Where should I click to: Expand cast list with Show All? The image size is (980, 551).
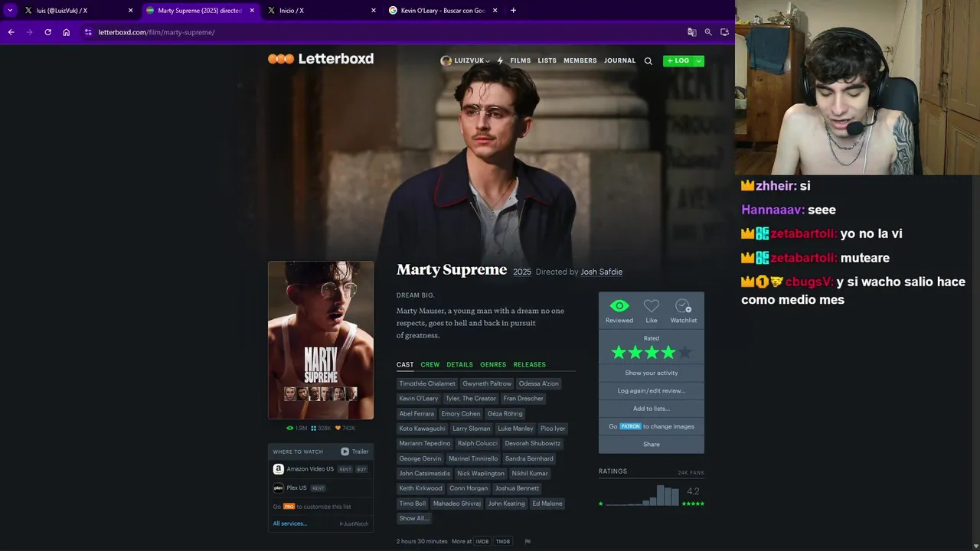[x=413, y=518]
